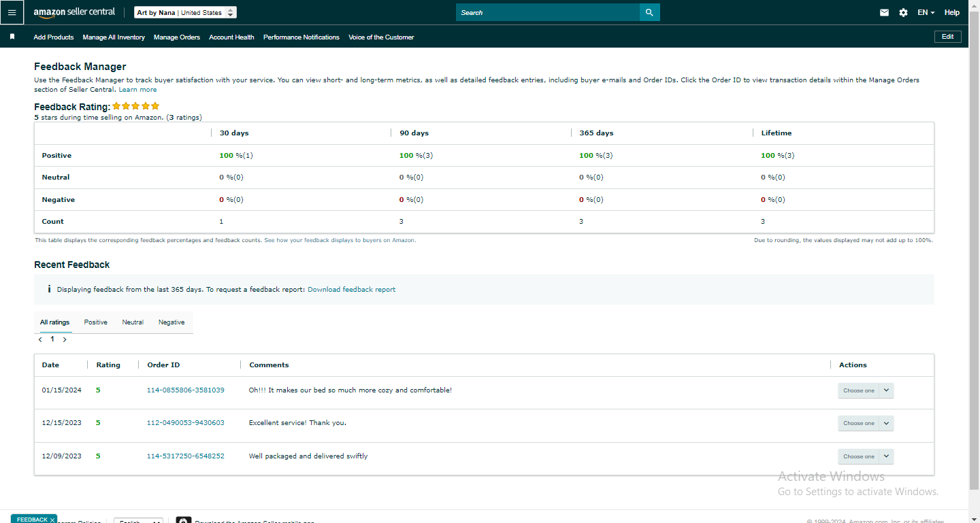Image resolution: width=980 pixels, height=523 pixels.
Task: Open Choose one dropdown for 12/09/2023 feedback
Action: [x=866, y=456]
